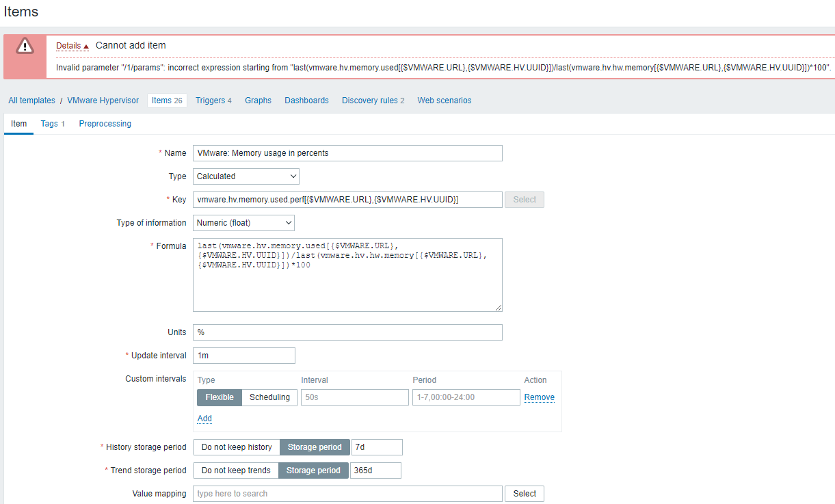Open the Value mapping Select dialog

(524, 493)
